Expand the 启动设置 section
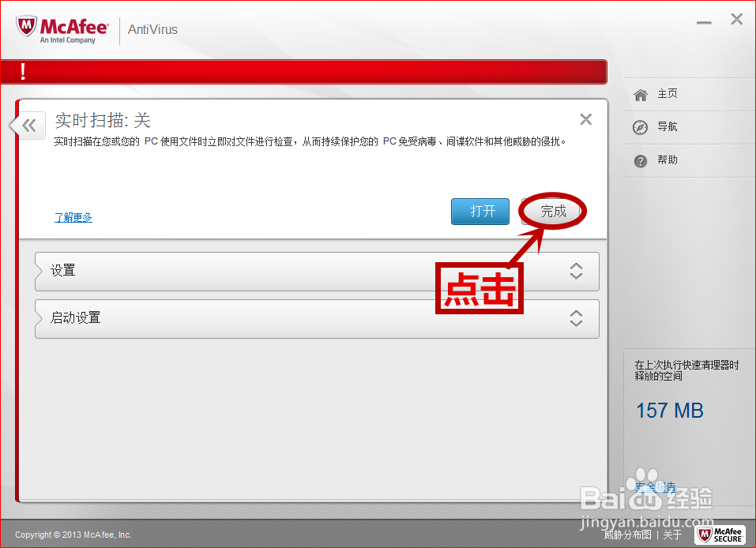The height and width of the screenshot is (548, 756). 317,318
